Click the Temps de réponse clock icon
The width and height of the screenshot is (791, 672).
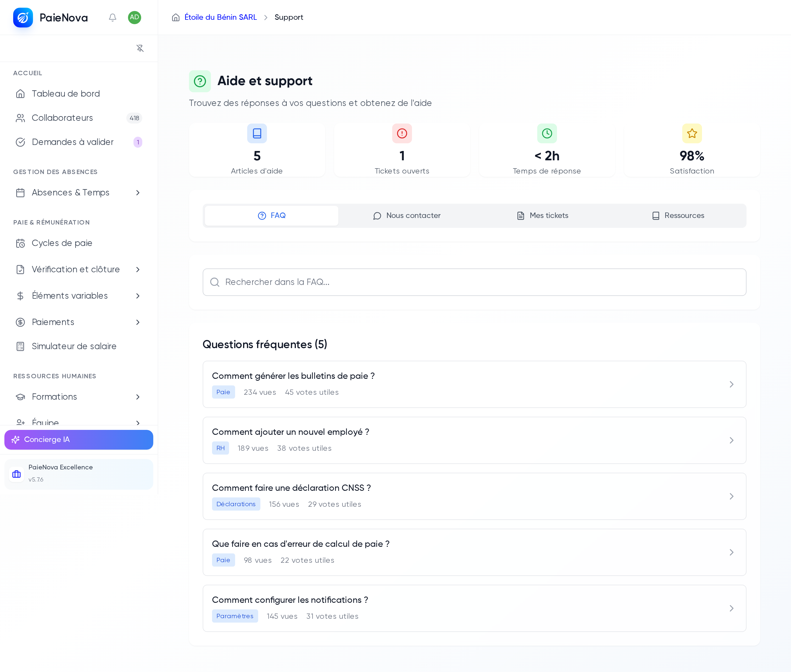(547, 133)
